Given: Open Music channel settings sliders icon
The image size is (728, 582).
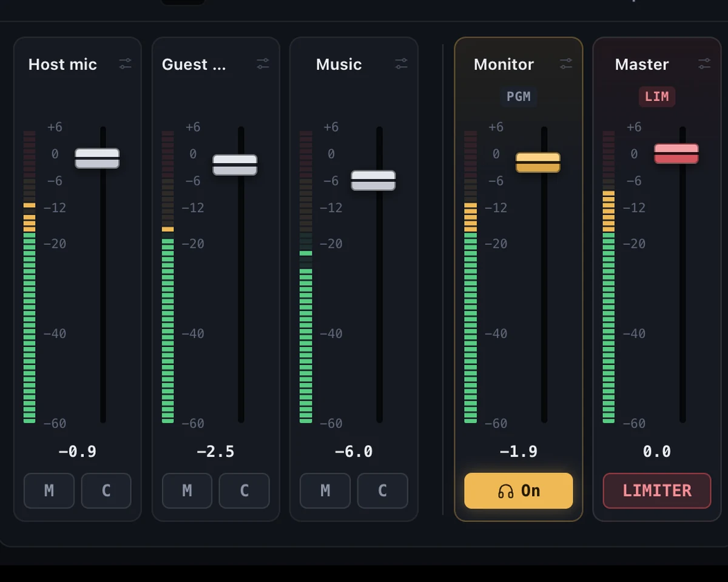Looking at the screenshot, I should [x=401, y=64].
